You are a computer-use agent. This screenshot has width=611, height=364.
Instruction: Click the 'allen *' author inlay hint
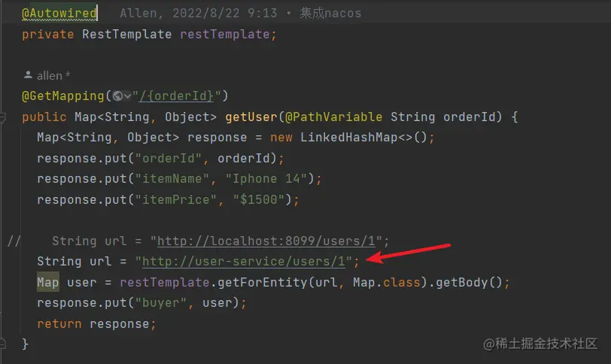(53, 75)
